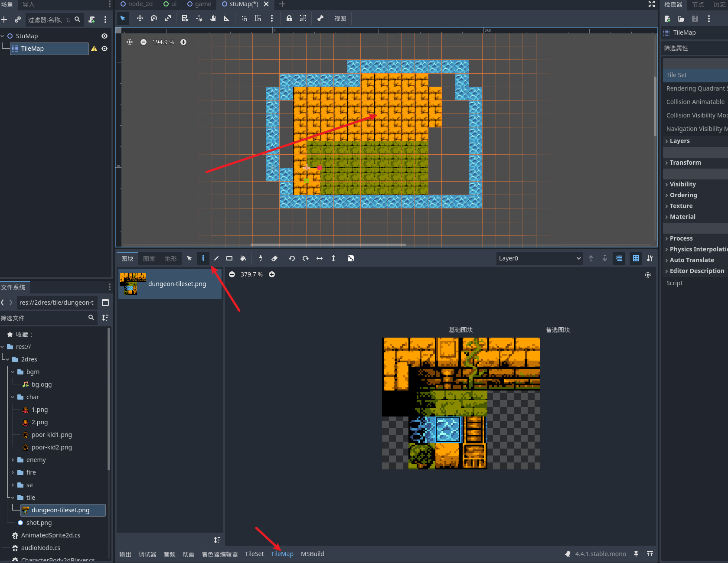Select previous TileMap layer arrow

coord(591,258)
